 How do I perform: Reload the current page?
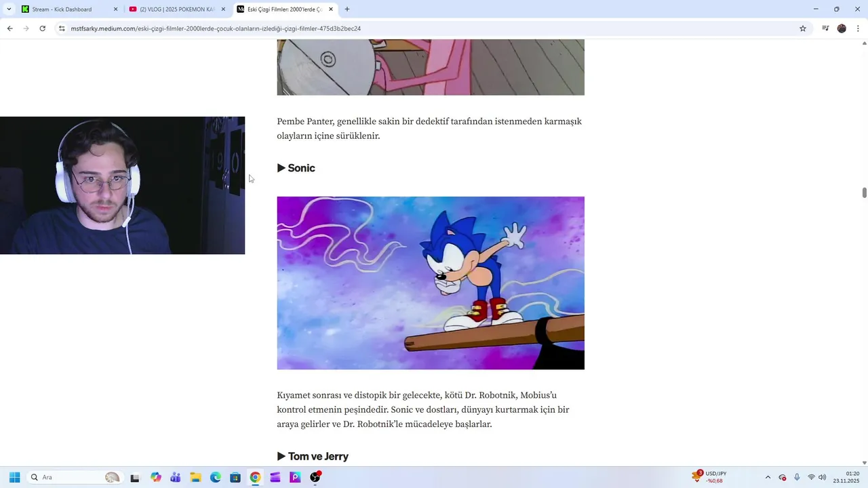(x=42, y=28)
